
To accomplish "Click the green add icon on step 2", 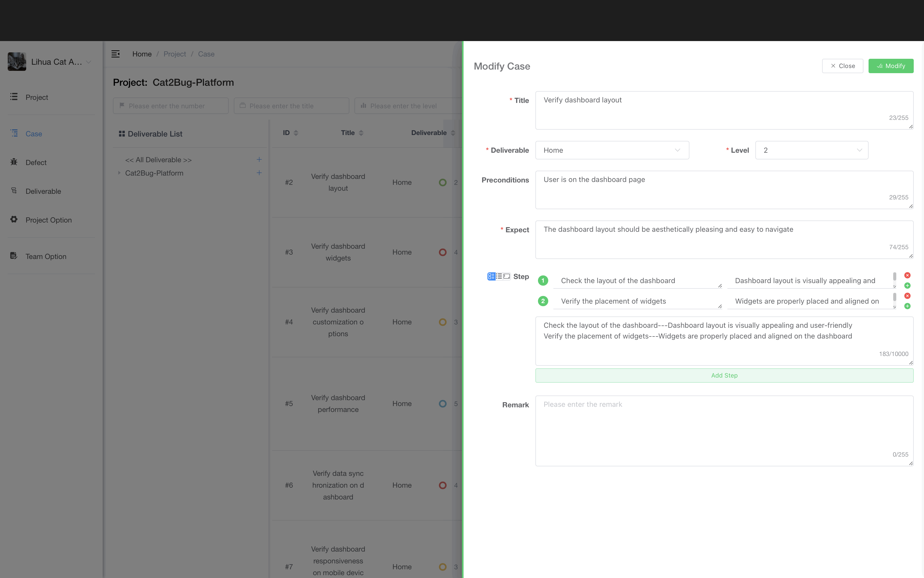I will click(x=907, y=306).
